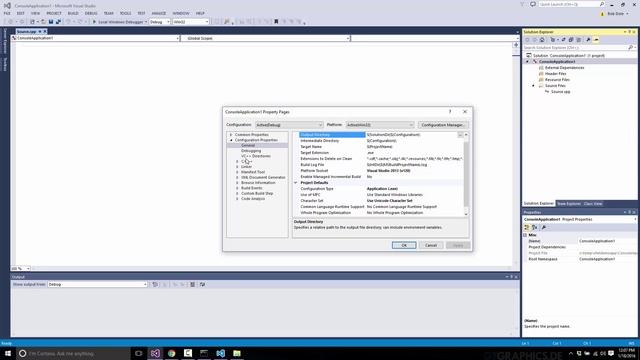
Task: Click the property grid vertical scrollbar
Action: tap(466, 173)
